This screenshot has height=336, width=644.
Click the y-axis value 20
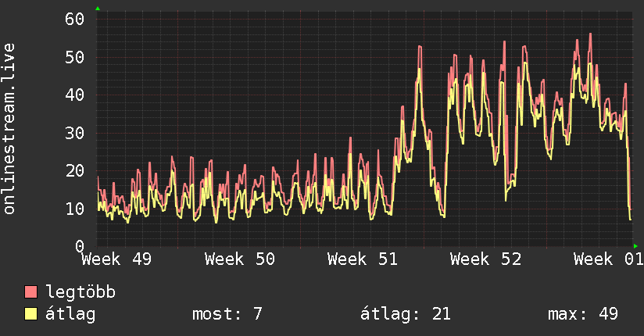coord(75,171)
